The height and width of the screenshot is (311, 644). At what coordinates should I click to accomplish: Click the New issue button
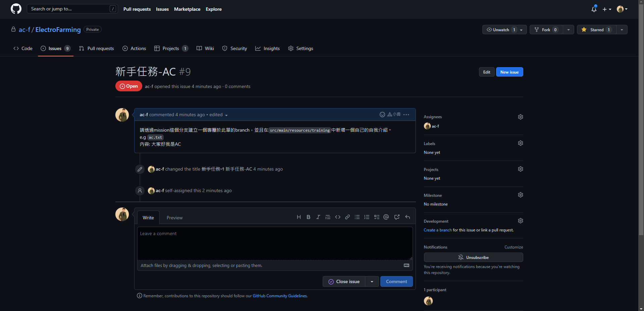pyautogui.click(x=509, y=72)
